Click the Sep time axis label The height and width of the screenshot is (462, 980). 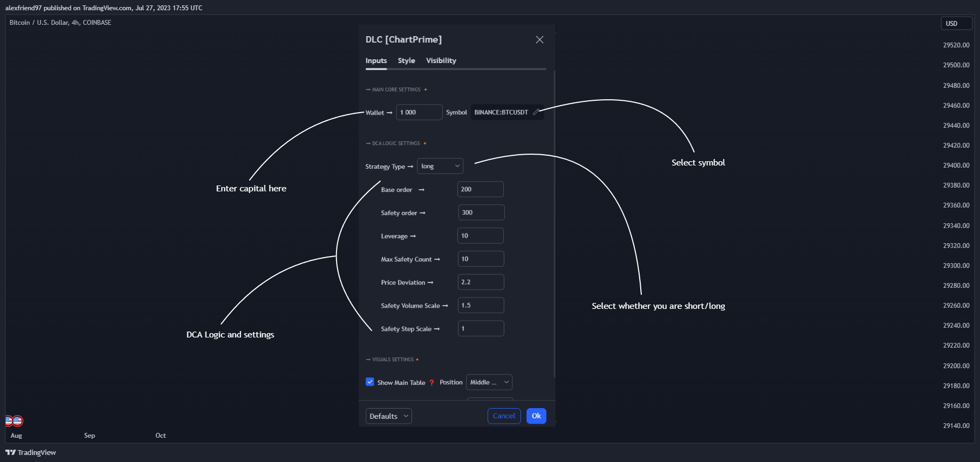point(90,436)
